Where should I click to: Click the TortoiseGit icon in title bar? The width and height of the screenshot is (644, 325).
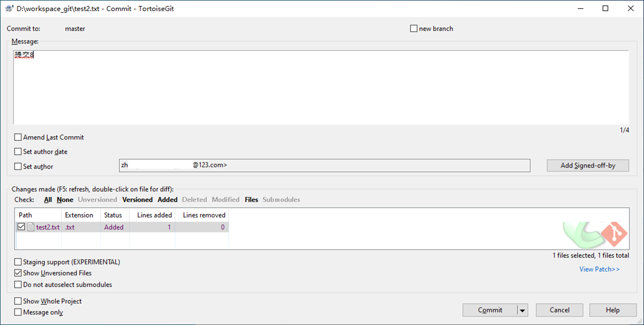(9, 8)
